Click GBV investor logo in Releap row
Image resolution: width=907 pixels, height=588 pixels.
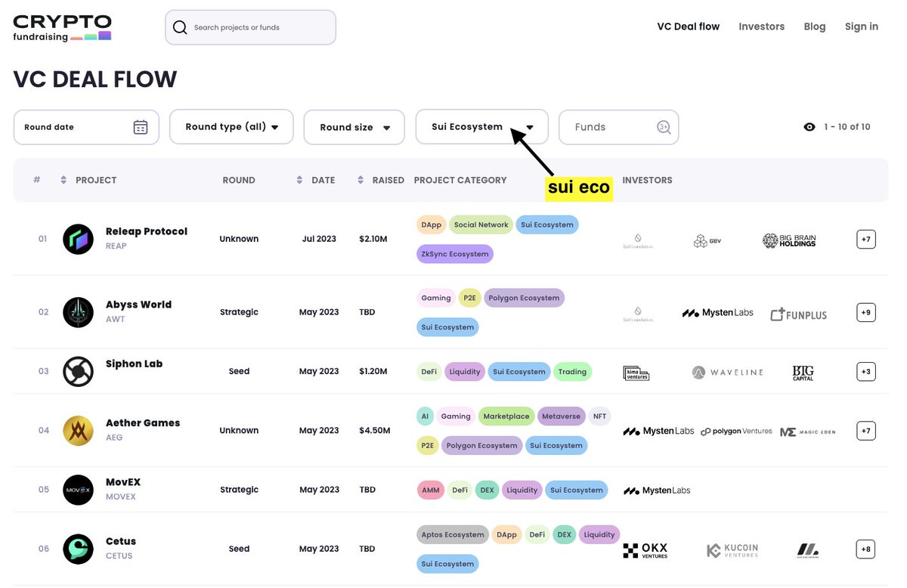tap(707, 241)
